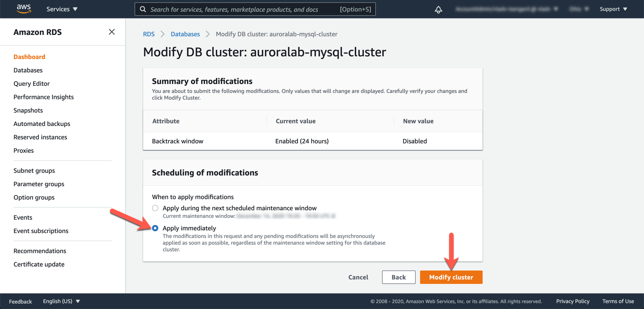Open the blurred account name dropdown
The width and height of the screenshot is (644, 309).
507,9
